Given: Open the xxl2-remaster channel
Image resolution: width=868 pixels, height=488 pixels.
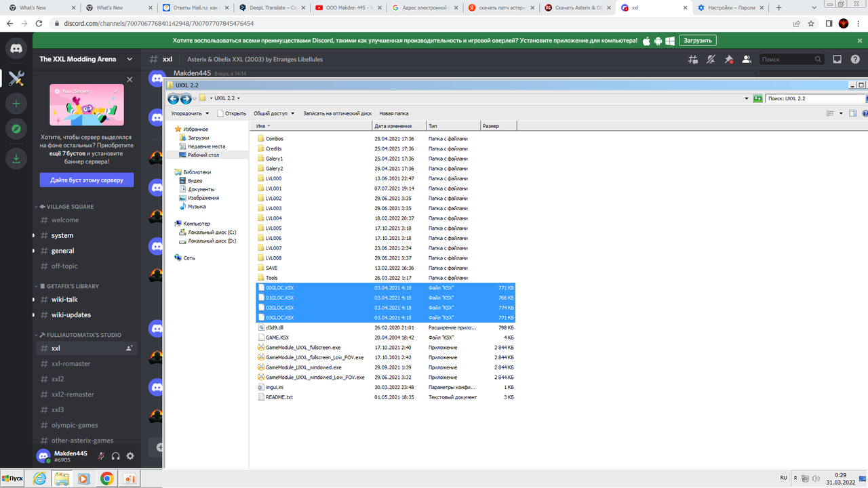Looking at the screenshot, I should (x=87, y=394).
